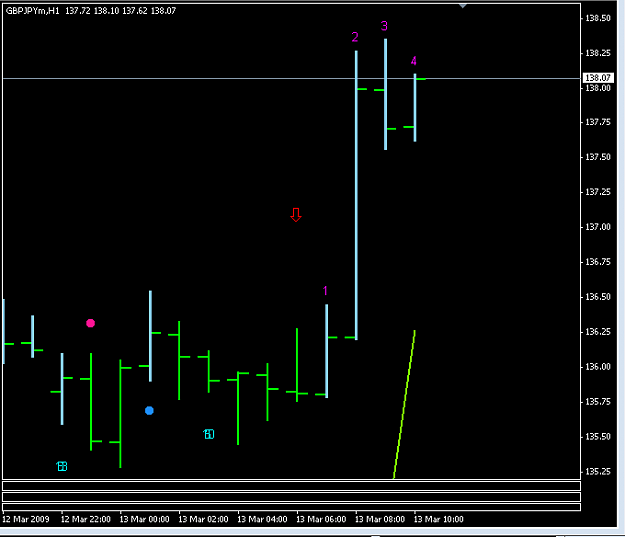
Task: Click the 136.50 price scale value
Action: pos(597,297)
